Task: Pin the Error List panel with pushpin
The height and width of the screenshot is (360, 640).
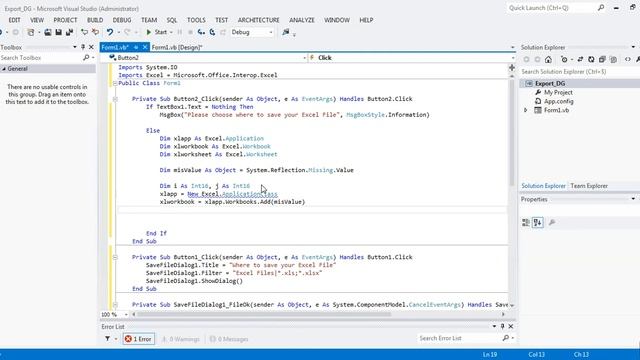Action: (502, 327)
